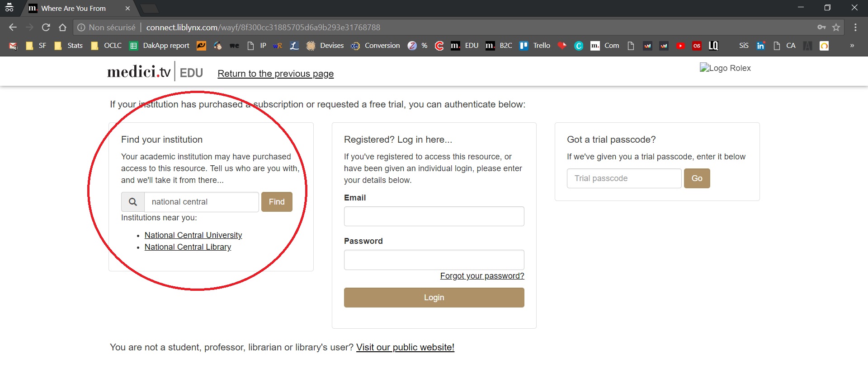Click into the Email input field
The height and width of the screenshot is (382, 868).
(x=434, y=216)
